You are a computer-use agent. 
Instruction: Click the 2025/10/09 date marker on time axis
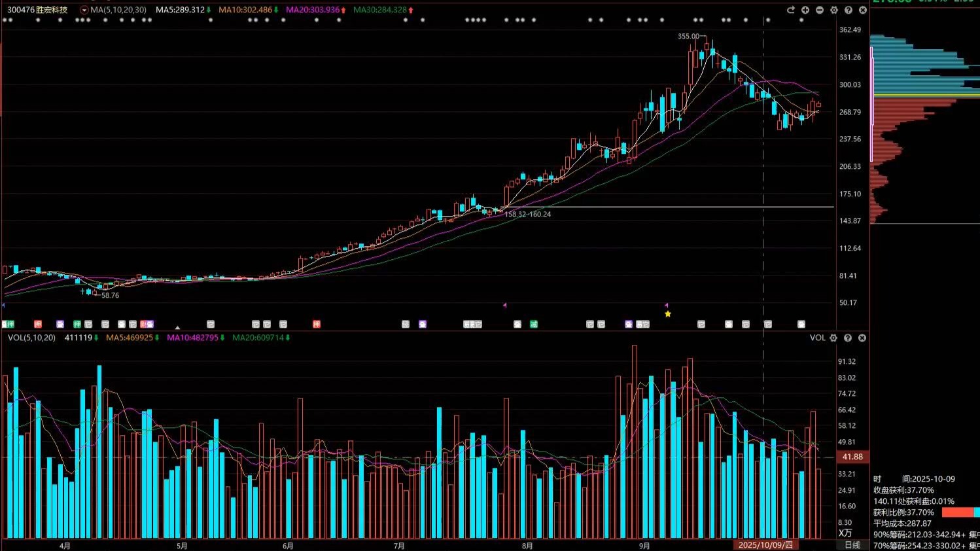point(765,544)
